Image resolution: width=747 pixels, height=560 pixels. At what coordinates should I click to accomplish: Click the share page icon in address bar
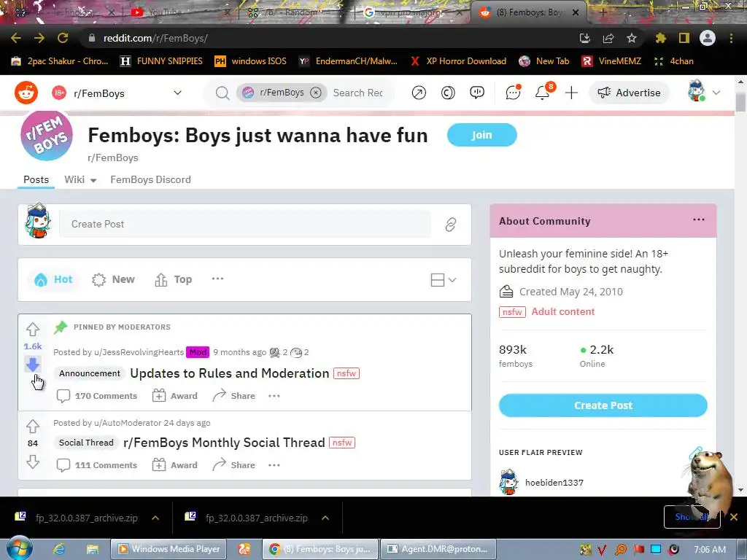coord(608,38)
